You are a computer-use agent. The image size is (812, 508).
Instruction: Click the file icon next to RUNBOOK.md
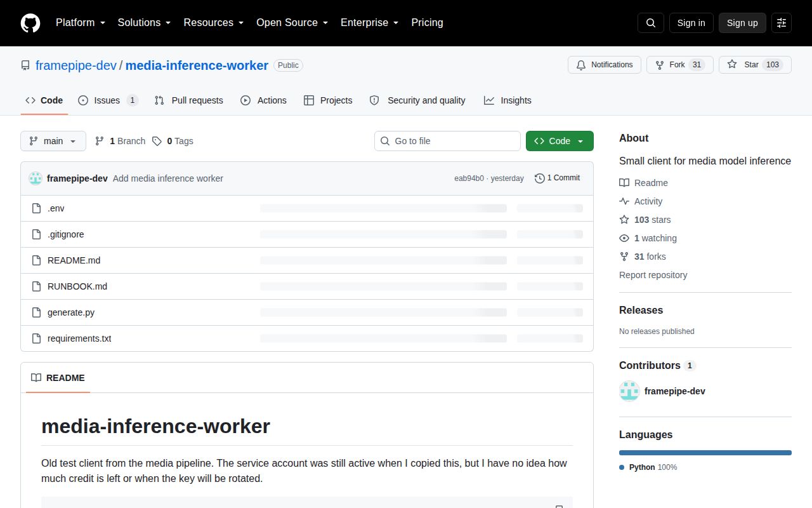coord(36,286)
